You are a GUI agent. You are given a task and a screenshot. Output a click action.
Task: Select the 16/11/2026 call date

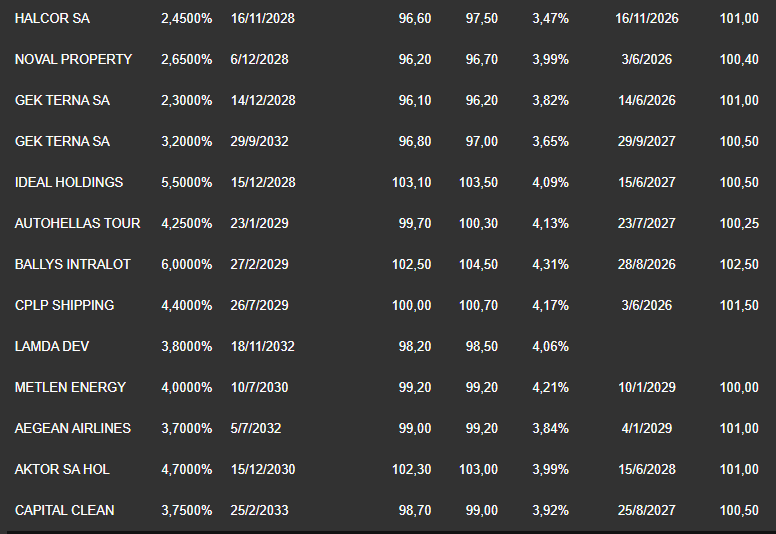647,18
